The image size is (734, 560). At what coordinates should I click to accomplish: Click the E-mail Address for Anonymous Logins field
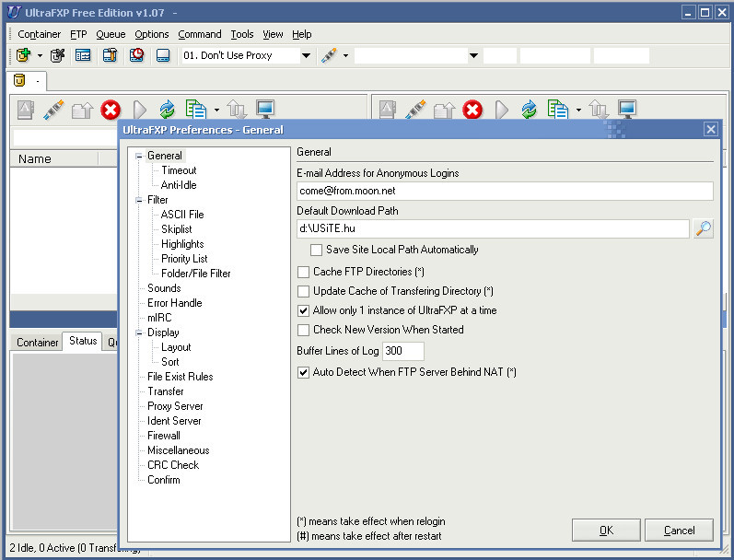coord(505,191)
